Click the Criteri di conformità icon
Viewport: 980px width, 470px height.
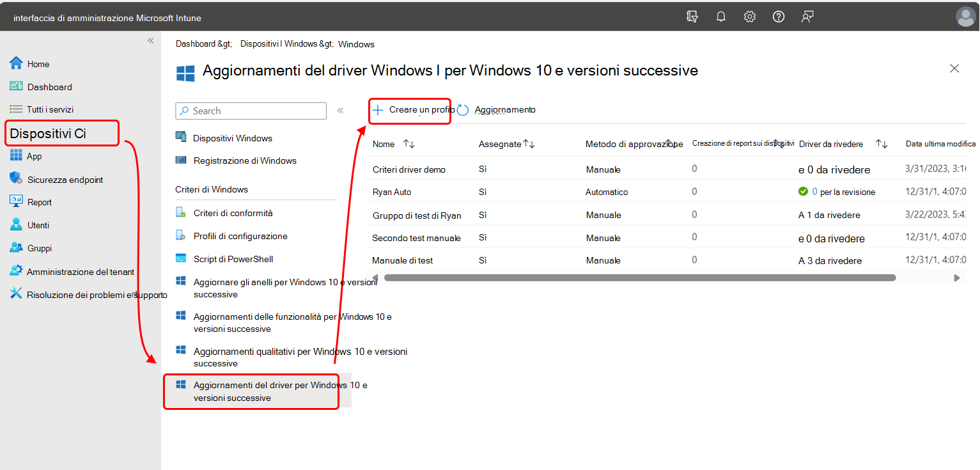pyautogui.click(x=181, y=213)
